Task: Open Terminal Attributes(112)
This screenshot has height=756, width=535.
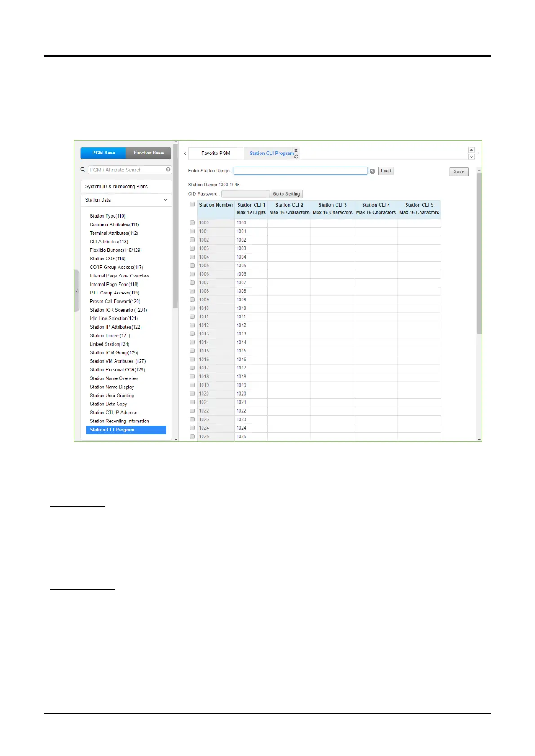Action: click(x=114, y=233)
